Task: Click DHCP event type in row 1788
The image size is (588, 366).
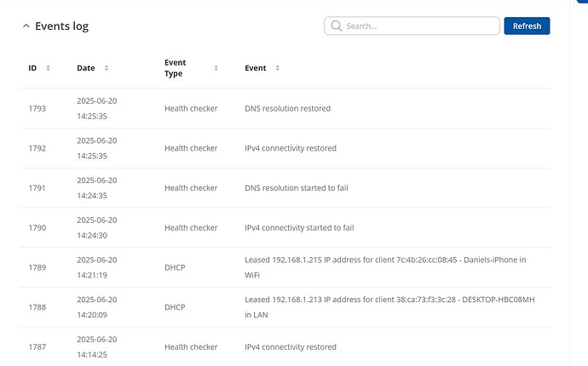Action: [175, 306]
